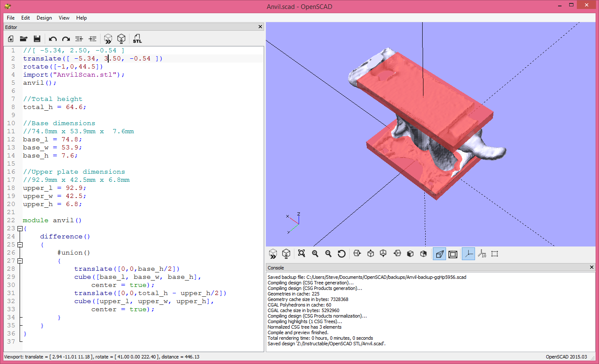Open a file with the Open toolbar button
Image resolution: width=599 pixels, height=364 pixels.
click(x=23, y=39)
